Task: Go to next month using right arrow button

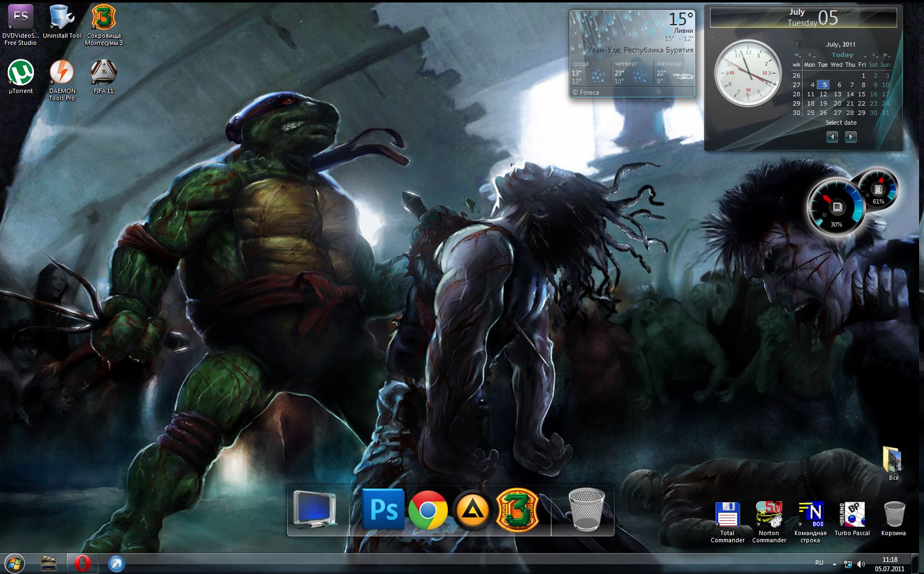Action: 851,137
